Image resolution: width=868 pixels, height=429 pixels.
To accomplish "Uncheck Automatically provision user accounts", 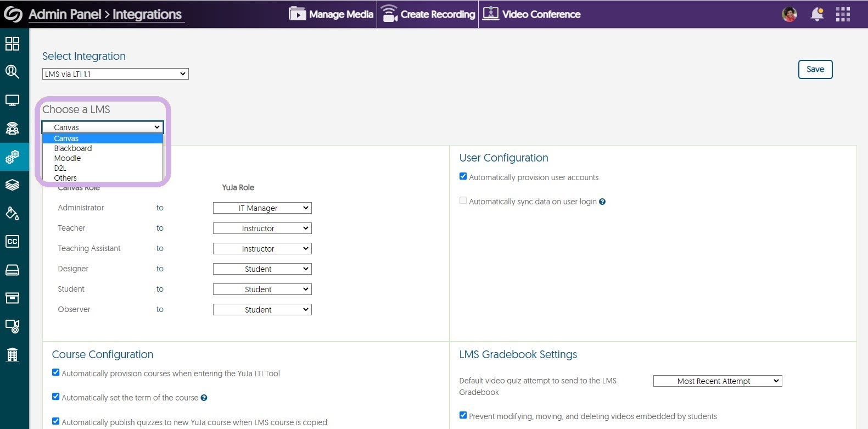I will point(463,177).
